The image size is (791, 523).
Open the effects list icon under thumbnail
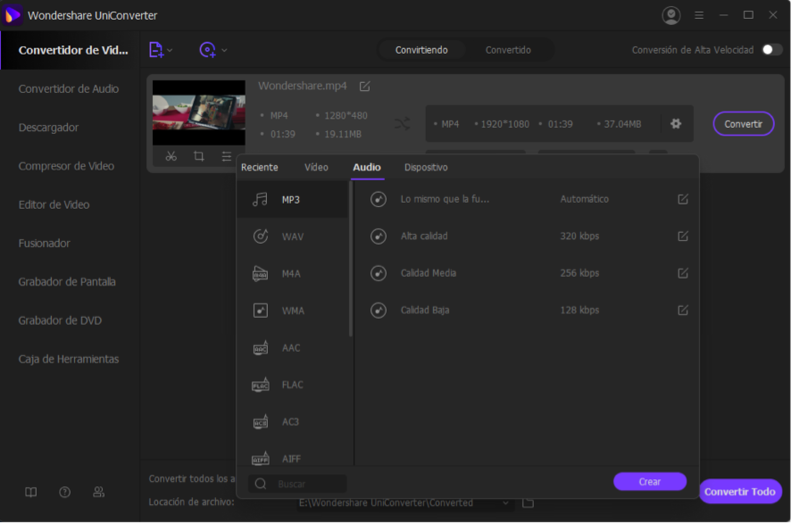227,156
